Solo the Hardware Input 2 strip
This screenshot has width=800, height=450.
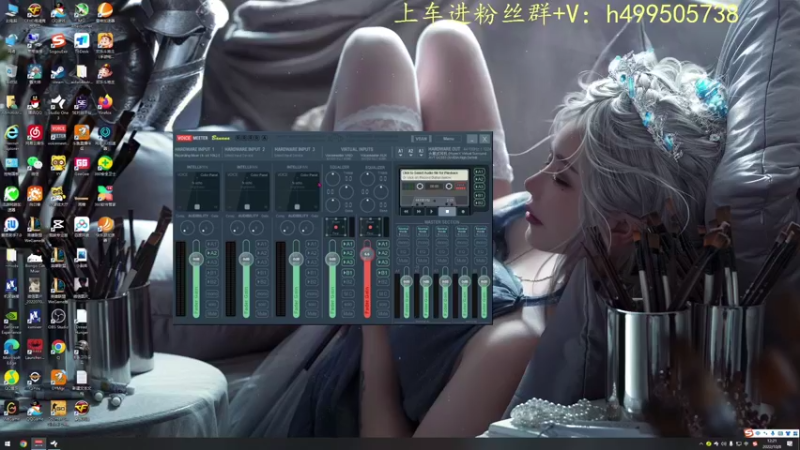(x=262, y=304)
